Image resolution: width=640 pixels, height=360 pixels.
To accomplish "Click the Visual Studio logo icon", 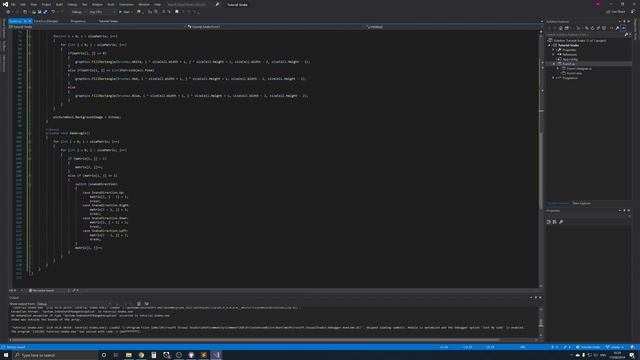I will [x=5, y=4].
